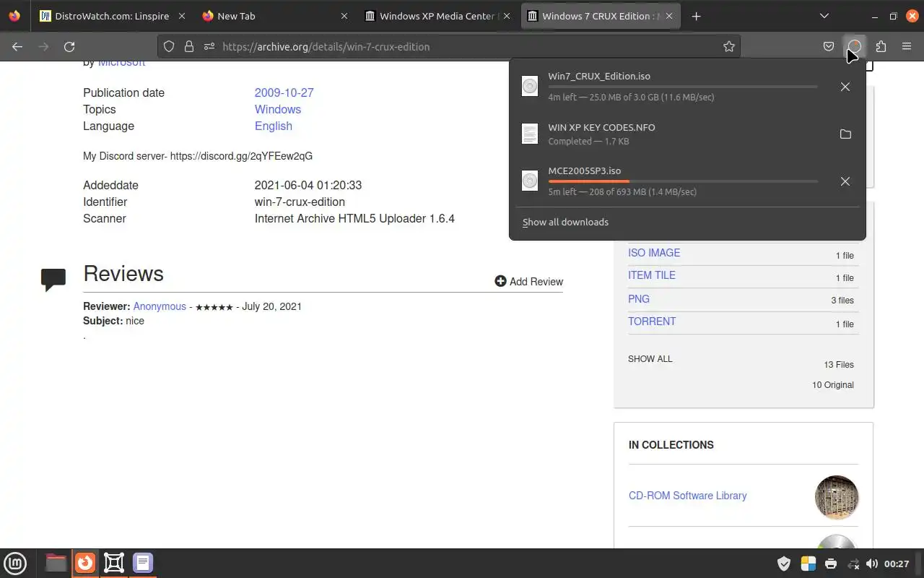This screenshot has height=578, width=924.
Task: Click the MCE2005SP3.iso file icon
Action: [530, 181]
